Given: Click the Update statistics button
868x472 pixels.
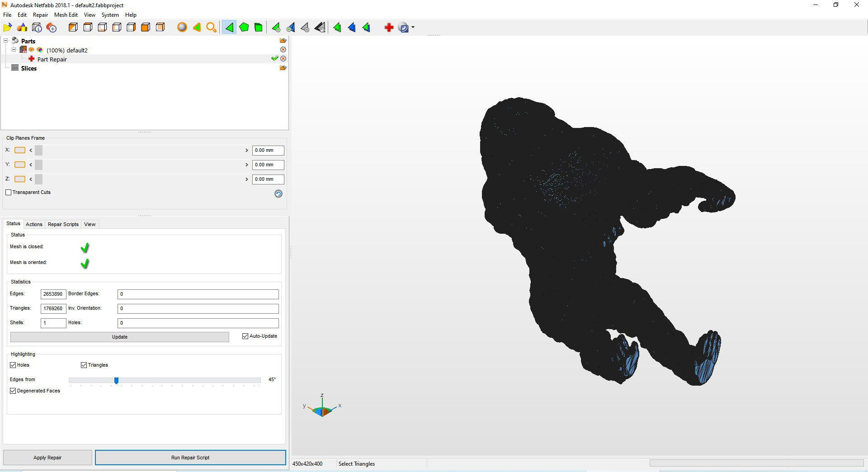Looking at the screenshot, I should click(x=120, y=337).
